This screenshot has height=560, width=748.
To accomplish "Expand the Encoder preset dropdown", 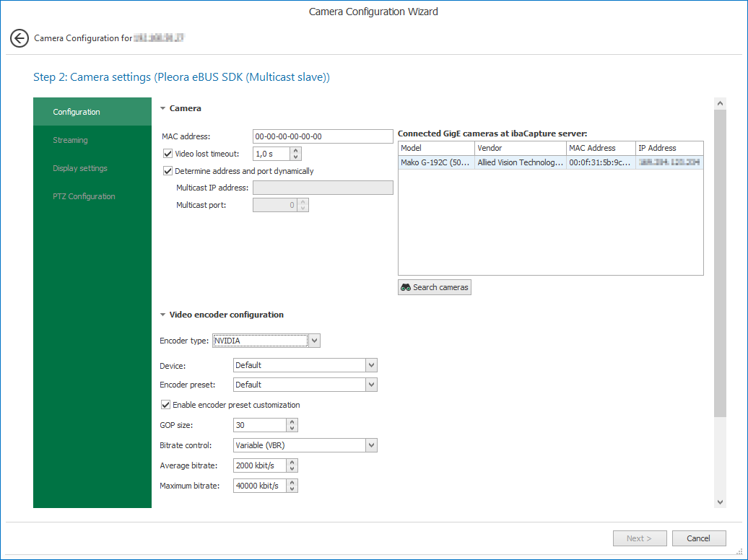I will click(371, 385).
